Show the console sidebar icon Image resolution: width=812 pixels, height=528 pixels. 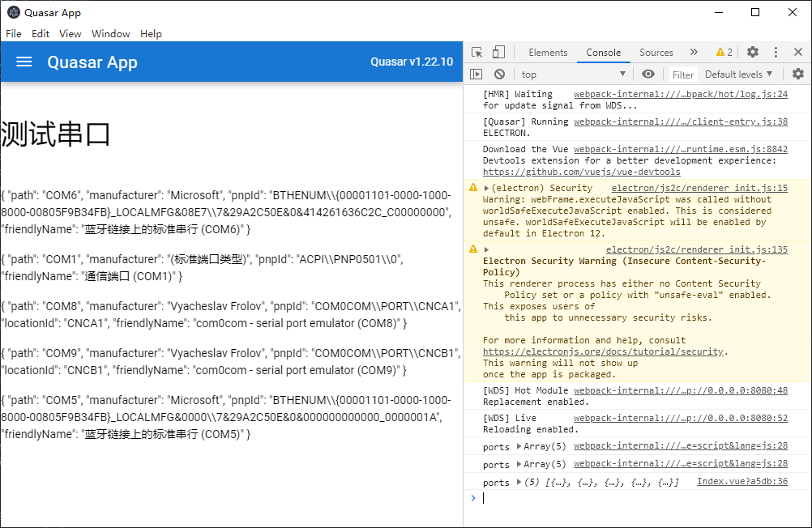(476, 74)
